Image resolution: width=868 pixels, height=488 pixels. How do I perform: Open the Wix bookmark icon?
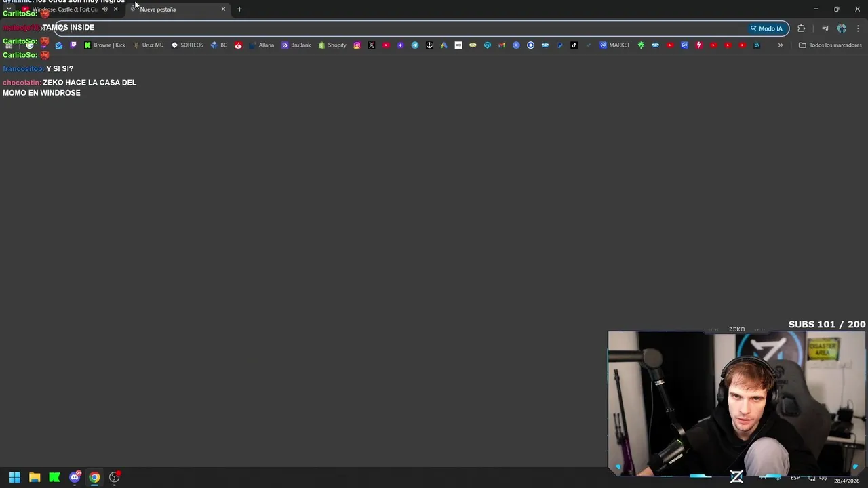(x=458, y=45)
